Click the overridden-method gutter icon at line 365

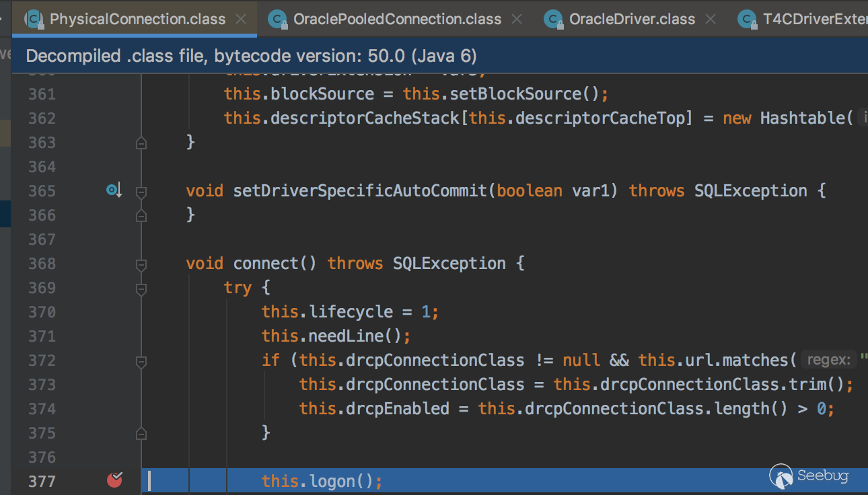[113, 191]
